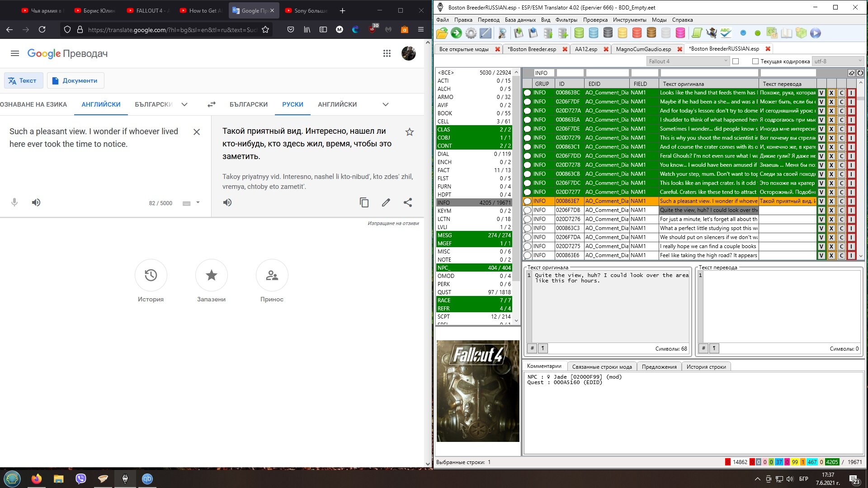Open settings via the gear toolbar icon

pos(471,33)
